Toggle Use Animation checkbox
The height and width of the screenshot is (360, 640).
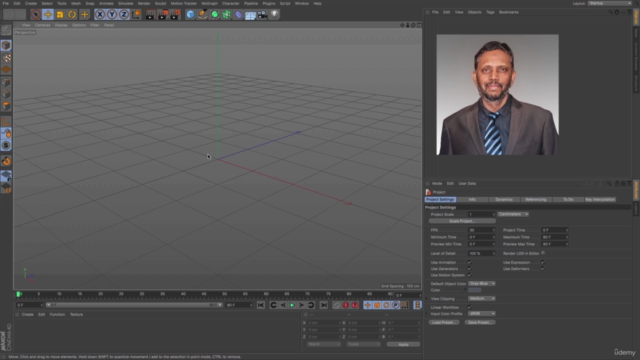(469, 262)
